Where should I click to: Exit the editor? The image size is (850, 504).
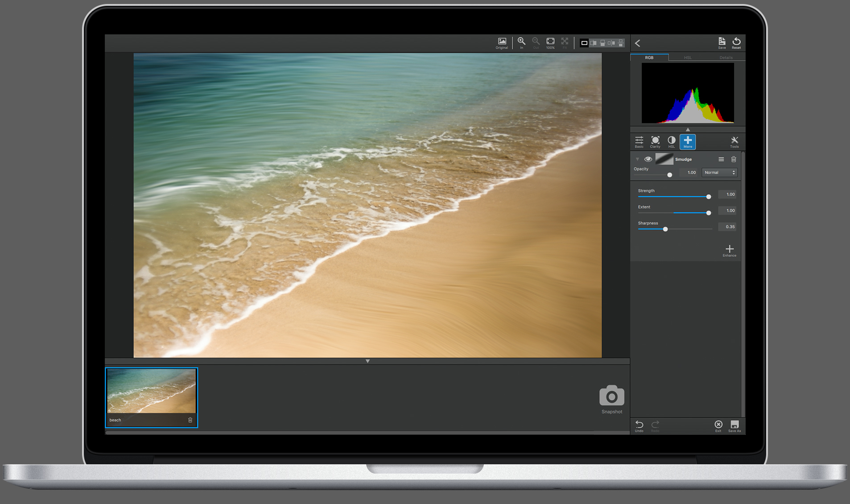(x=718, y=426)
